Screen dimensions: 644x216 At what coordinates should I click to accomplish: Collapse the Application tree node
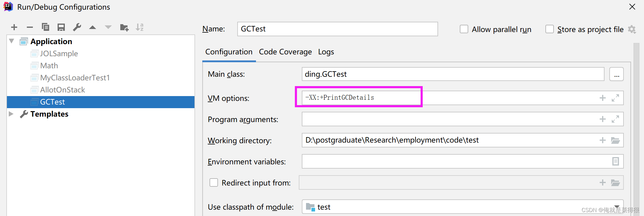(x=11, y=41)
